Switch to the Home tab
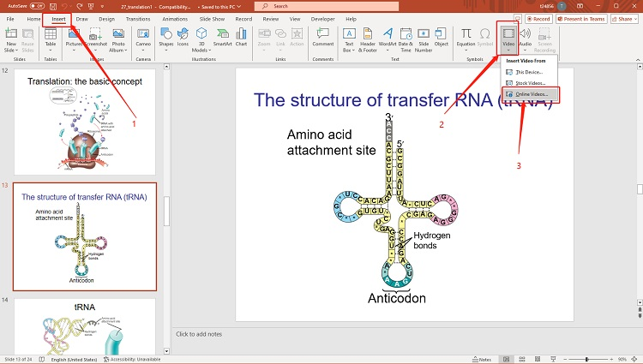This screenshot has width=643, height=364. click(34, 19)
